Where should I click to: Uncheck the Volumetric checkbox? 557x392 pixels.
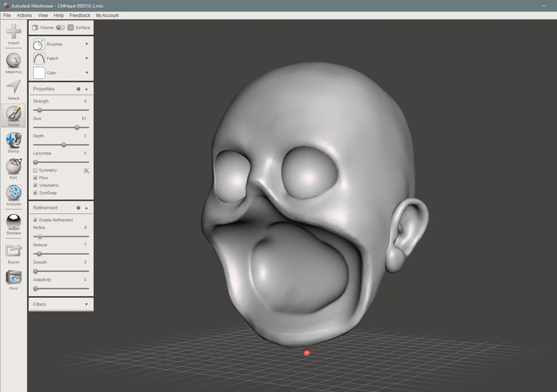coord(35,185)
